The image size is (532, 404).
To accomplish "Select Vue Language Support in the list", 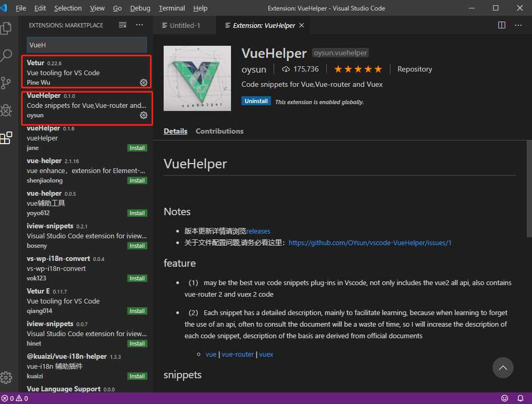I will click(86, 389).
